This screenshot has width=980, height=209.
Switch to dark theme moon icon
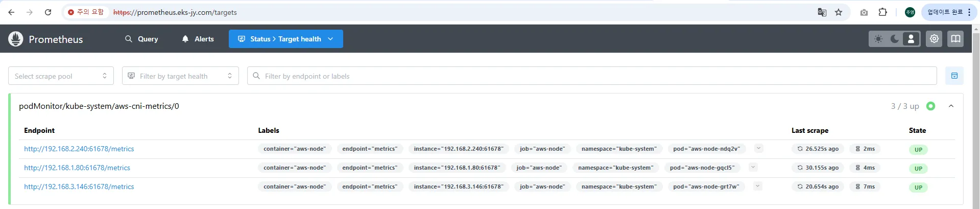895,39
